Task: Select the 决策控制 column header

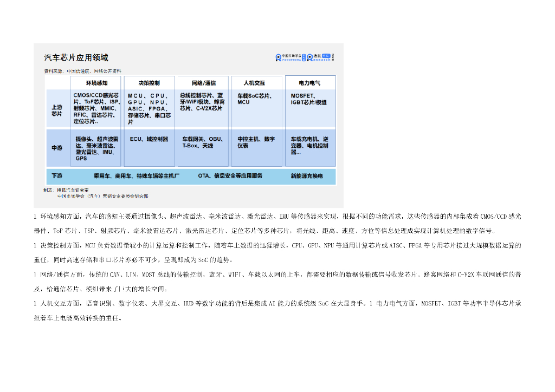Action: point(149,83)
